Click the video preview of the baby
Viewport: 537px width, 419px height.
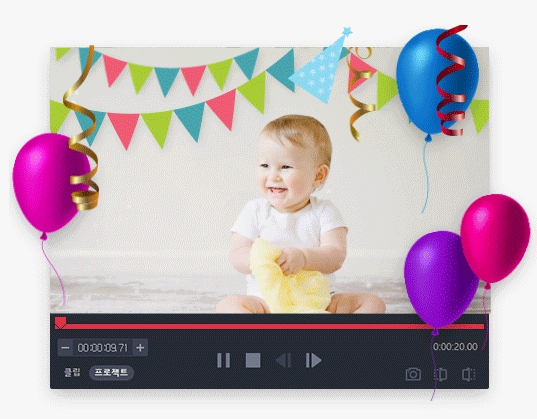pos(270,180)
